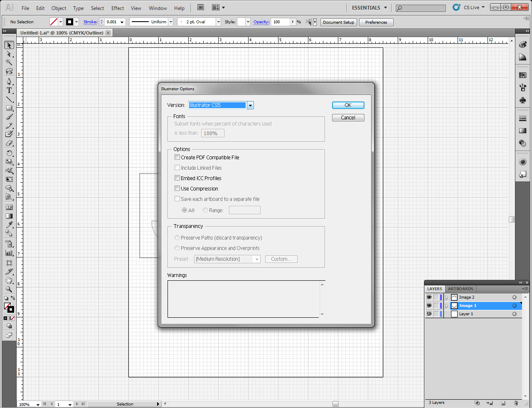Select the Pen tool
Viewport: 532px width, 408px height.
9,82
